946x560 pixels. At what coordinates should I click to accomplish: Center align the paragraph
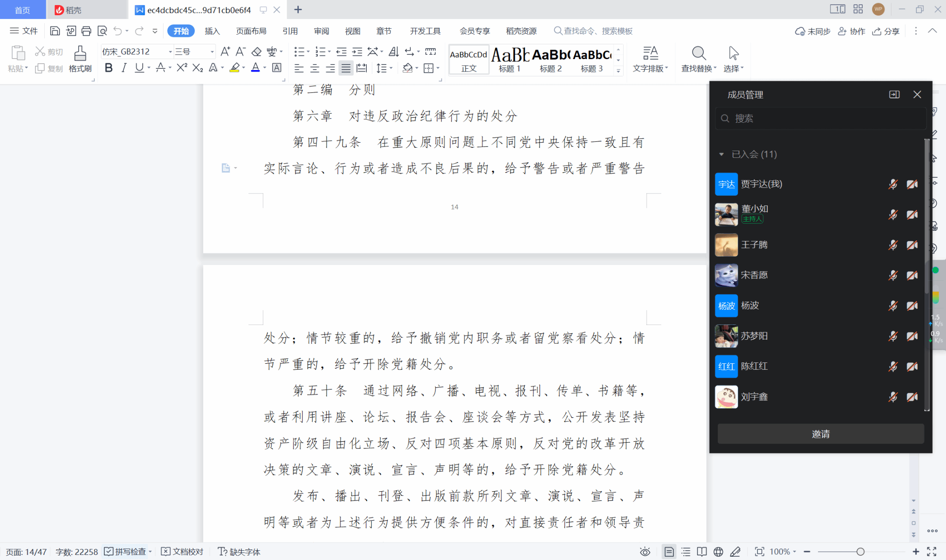point(315,68)
